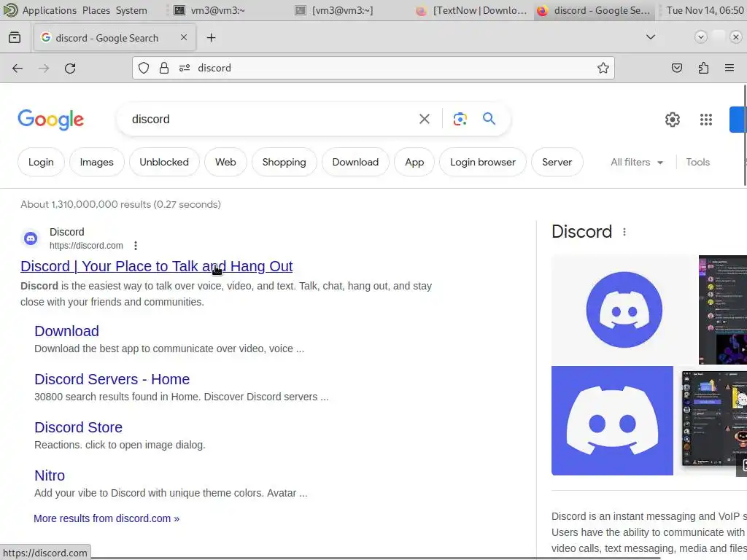Reload the page with the refresh icon
The image size is (747, 560).
pos(70,68)
